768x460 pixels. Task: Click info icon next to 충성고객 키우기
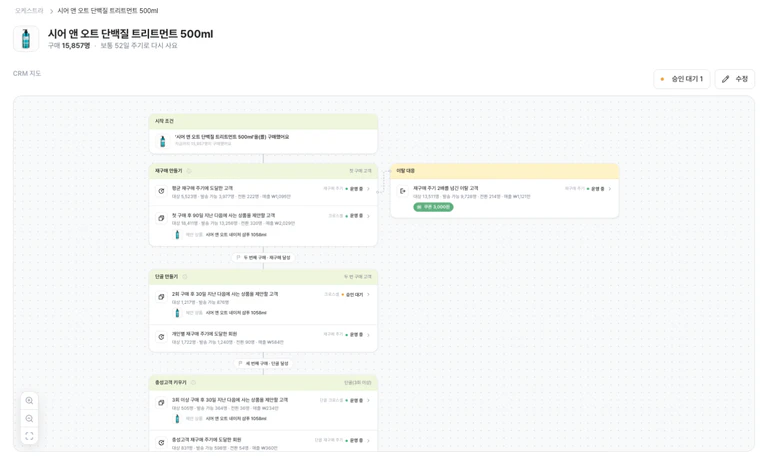point(193,383)
